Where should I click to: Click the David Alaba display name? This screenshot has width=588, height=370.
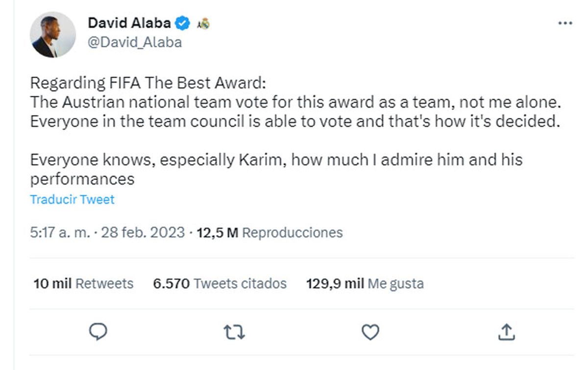[x=129, y=23]
